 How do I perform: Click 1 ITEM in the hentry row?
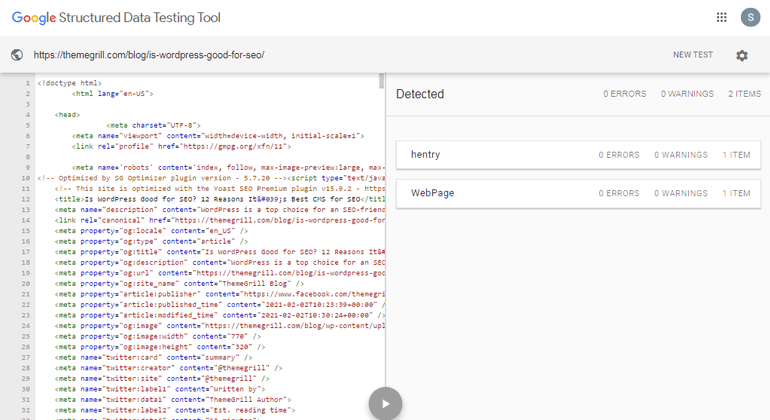[x=736, y=155]
